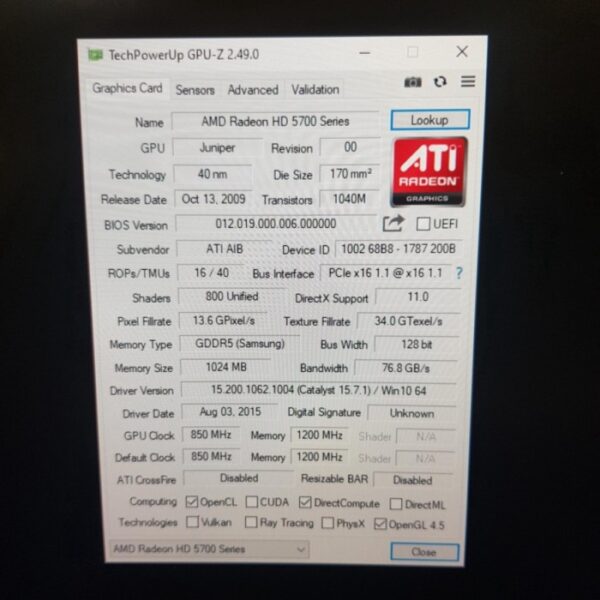Click the Pixel Fillrate value 13.6 GPixel/s

click(x=224, y=321)
